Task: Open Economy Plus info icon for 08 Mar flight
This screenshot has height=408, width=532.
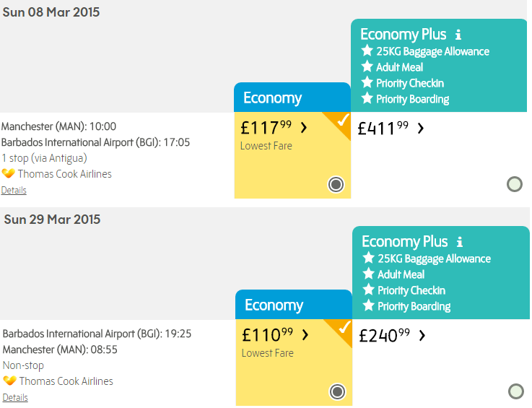Action: 458,35
